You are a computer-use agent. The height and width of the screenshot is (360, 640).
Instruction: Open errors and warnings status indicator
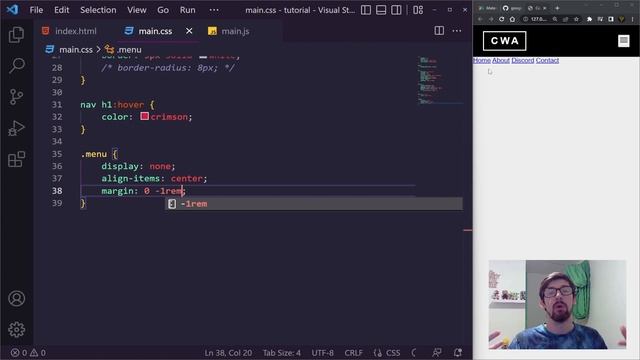coord(28,353)
